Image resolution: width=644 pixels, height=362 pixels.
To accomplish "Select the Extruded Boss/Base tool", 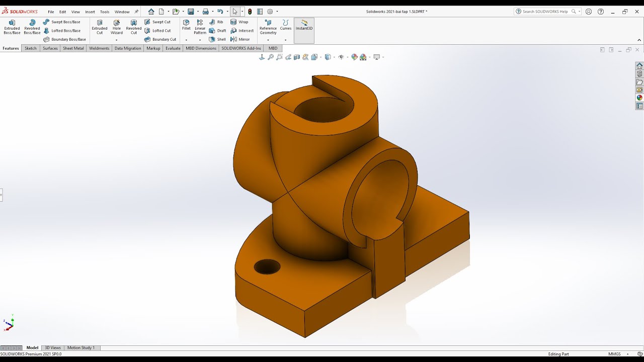I will tap(12, 27).
